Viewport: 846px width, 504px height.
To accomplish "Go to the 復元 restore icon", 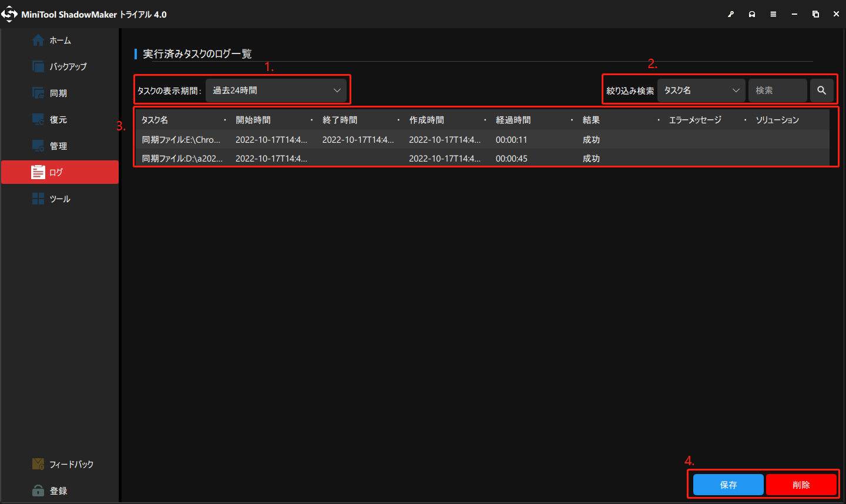I will tap(38, 119).
